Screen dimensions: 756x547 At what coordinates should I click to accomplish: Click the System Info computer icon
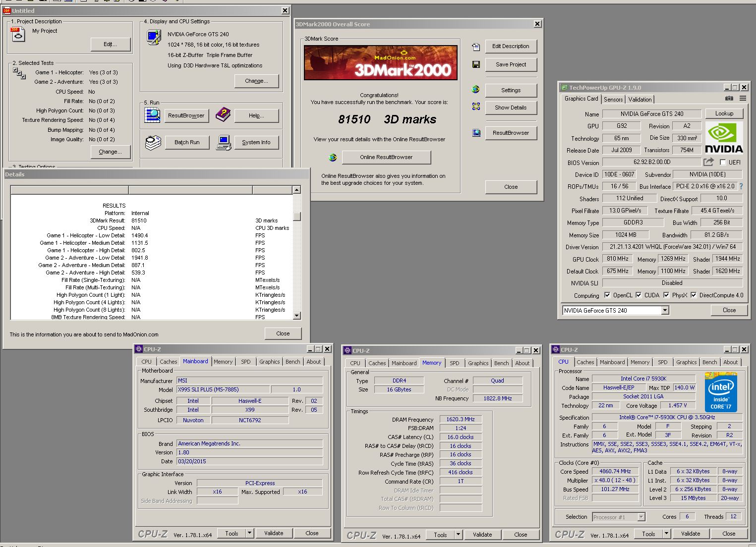pos(224,143)
